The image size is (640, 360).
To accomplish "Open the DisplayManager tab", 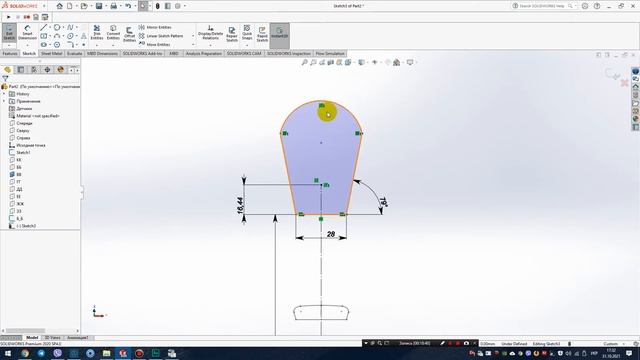I will [60, 70].
